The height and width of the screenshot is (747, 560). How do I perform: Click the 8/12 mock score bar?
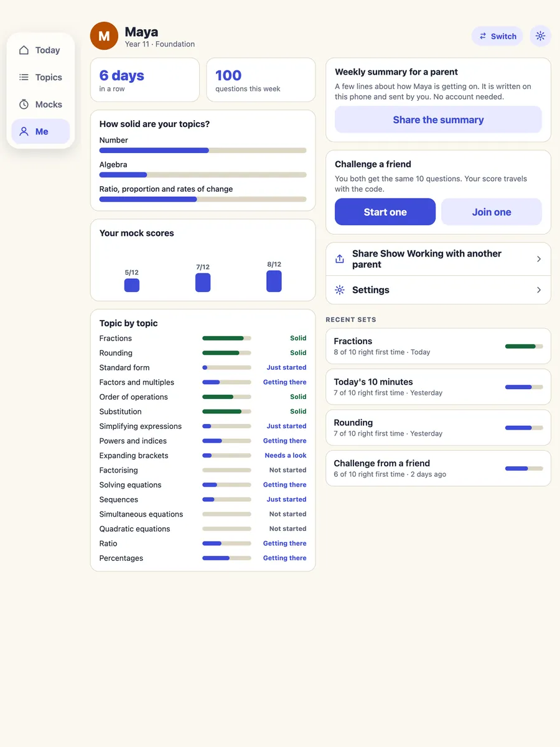(274, 281)
